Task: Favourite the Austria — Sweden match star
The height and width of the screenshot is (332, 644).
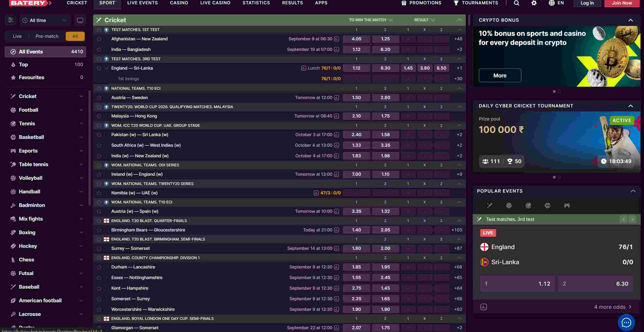Action: point(99,98)
